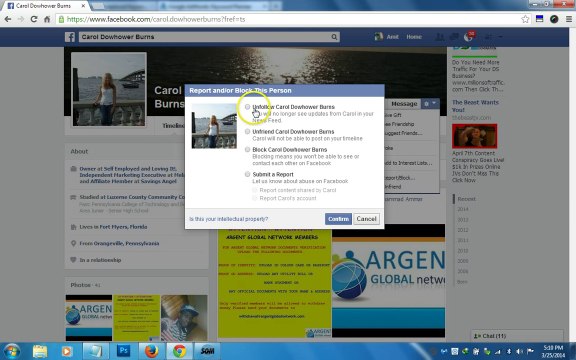Open the messages icon in Facebook bar
This screenshot has height=360, width=576.
click(x=454, y=37)
